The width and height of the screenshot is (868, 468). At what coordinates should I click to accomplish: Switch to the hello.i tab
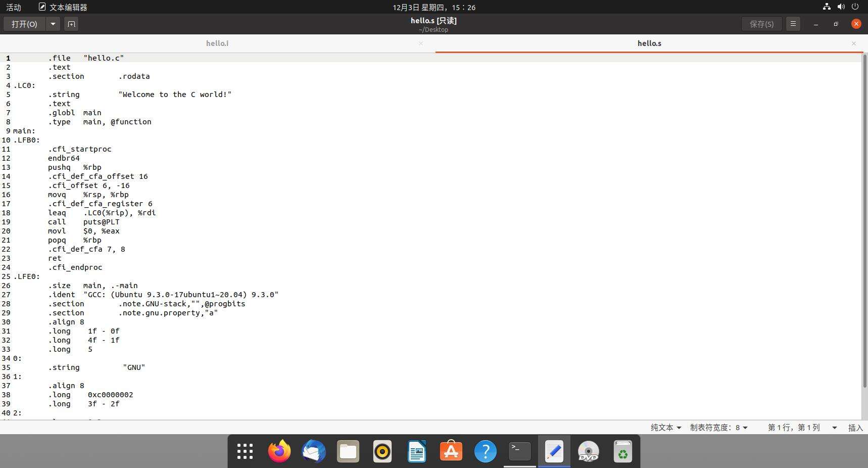coord(217,43)
